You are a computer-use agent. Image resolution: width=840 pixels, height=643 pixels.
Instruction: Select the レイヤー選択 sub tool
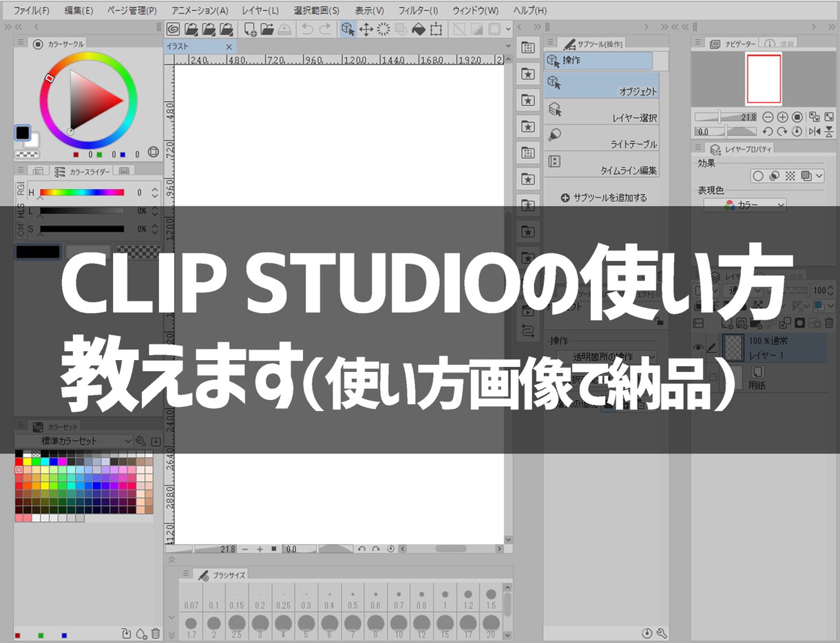(x=601, y=112)
